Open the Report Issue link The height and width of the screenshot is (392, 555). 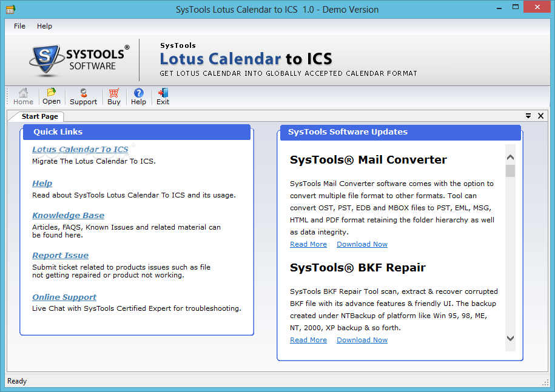tap(60, 255)
